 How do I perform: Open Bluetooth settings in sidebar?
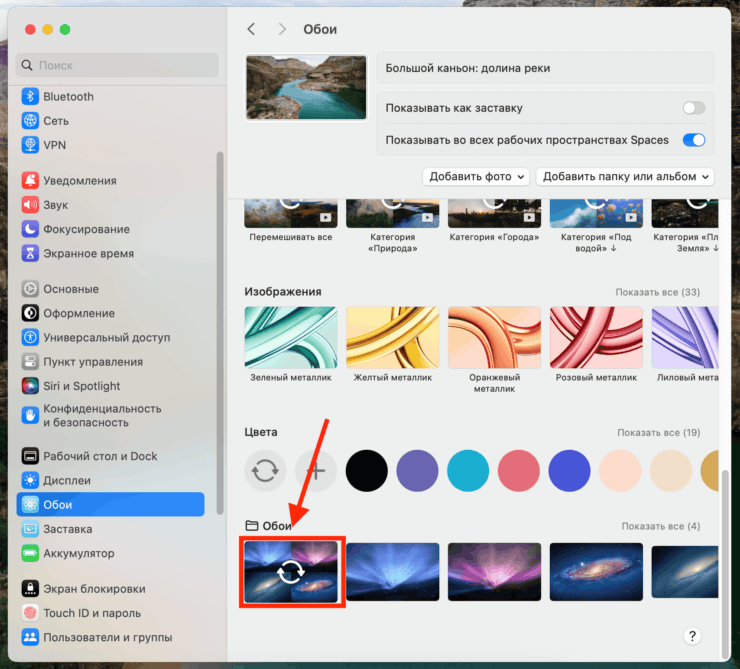[68, 97]
